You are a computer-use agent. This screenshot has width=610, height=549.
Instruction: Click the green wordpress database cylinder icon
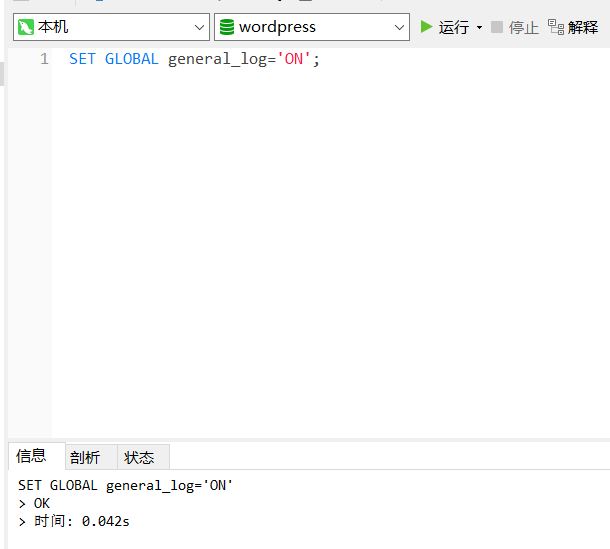tap(227, 27)
